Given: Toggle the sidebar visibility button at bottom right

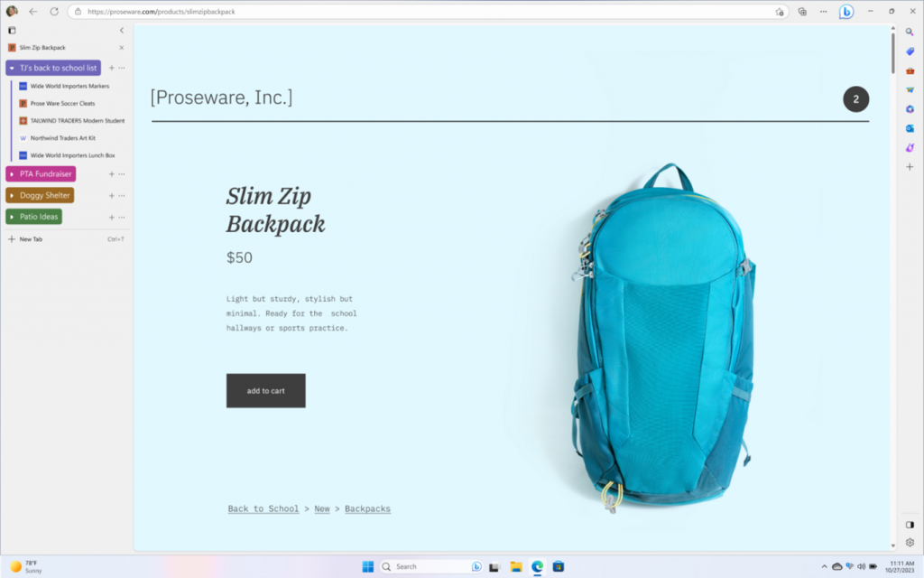Looking at the screenshot, I should (910, 525).
